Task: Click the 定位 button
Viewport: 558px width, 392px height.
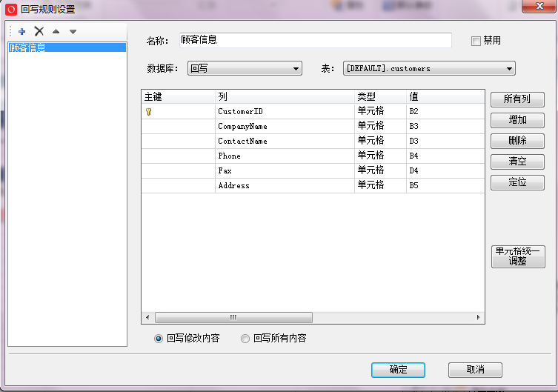Action: click(x=517, y=182)
